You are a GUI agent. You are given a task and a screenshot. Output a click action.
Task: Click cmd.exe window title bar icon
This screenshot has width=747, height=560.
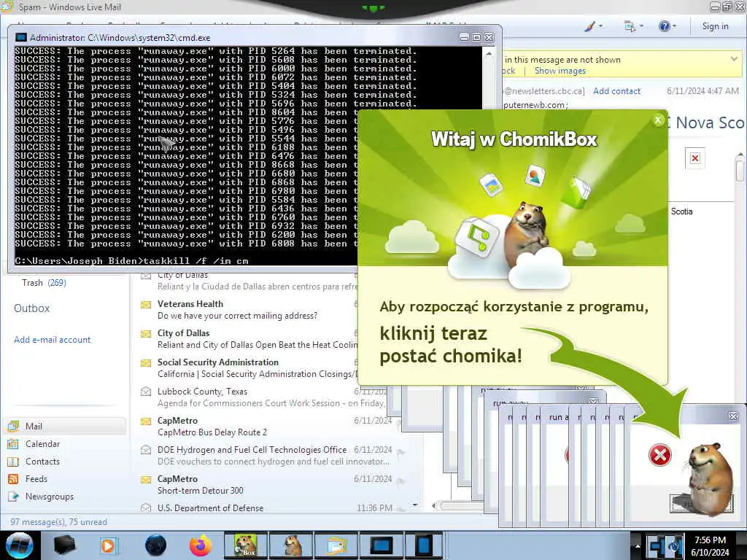20,38
